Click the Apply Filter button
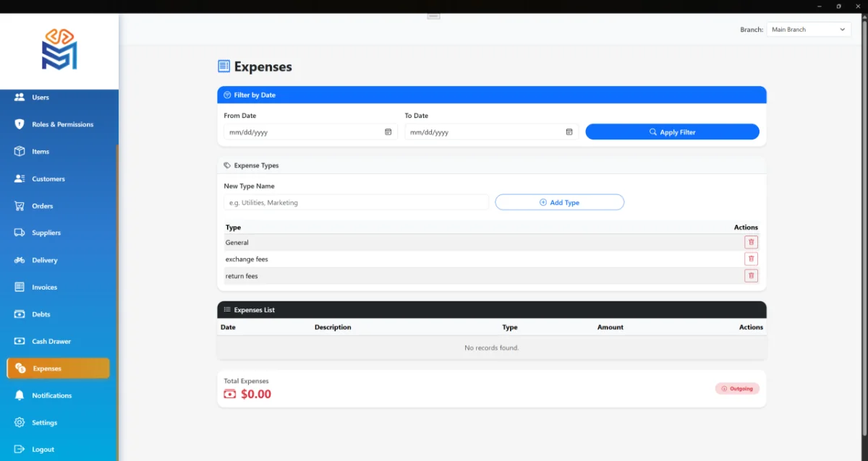868x461 pixels. 672,132
